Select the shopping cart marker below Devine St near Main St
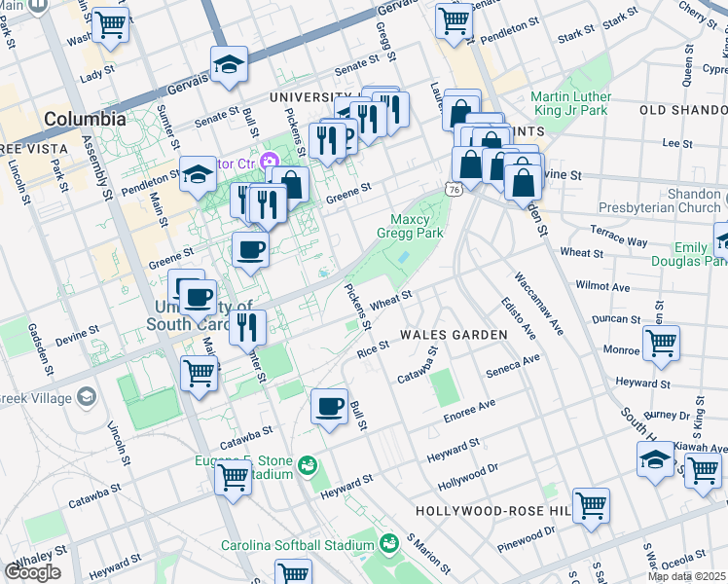This screenshot has height=584, width=728. click(200, 374)
